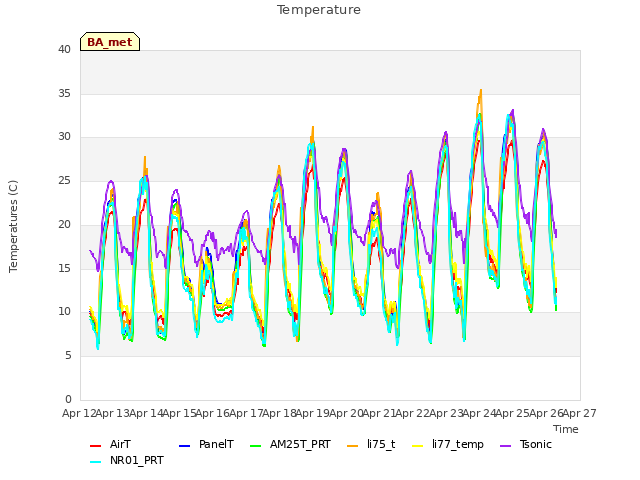
Task: Toggle the PanelT legend entry
Action: (206, 444)
